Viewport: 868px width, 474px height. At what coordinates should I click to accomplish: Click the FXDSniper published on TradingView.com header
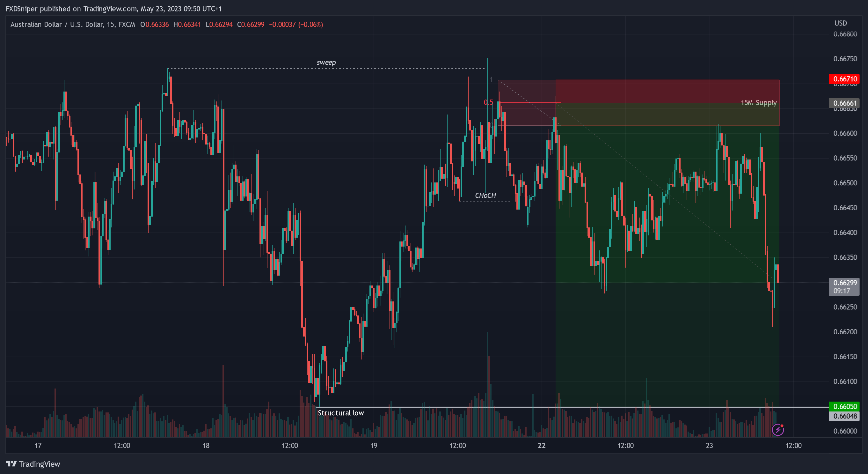113,9
